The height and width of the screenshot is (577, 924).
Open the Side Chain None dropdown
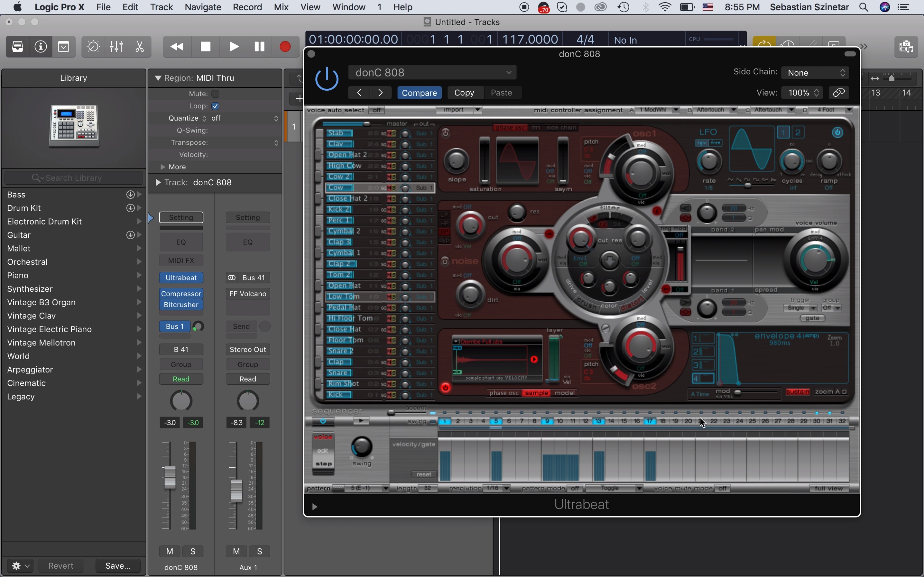tap(815, 72)
